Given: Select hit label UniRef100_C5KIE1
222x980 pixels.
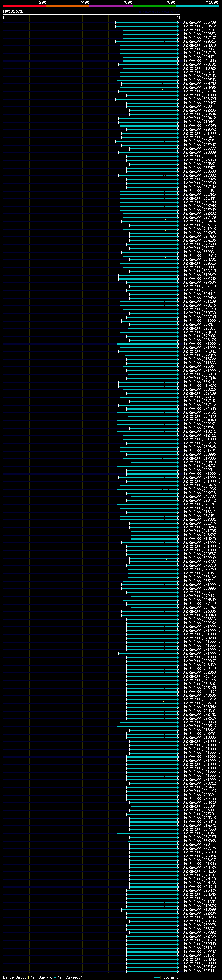Looking at the screenshot, I should coord(199,141).
